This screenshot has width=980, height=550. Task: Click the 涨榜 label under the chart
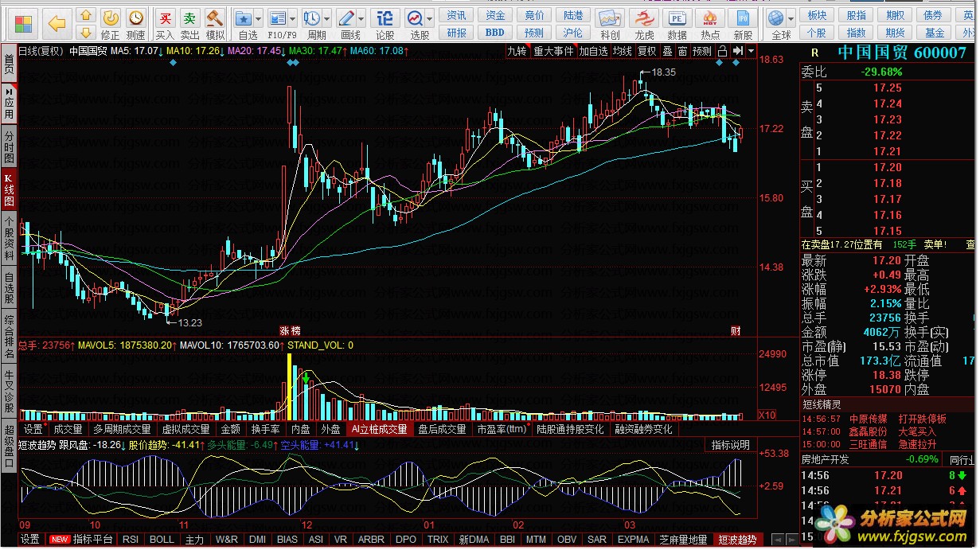pos(290,330)
